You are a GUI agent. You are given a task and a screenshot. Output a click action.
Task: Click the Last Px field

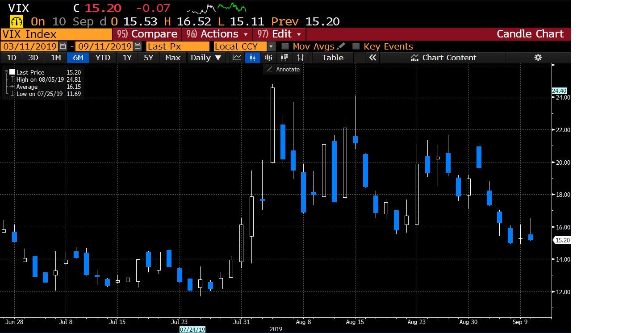click(178, 46)
